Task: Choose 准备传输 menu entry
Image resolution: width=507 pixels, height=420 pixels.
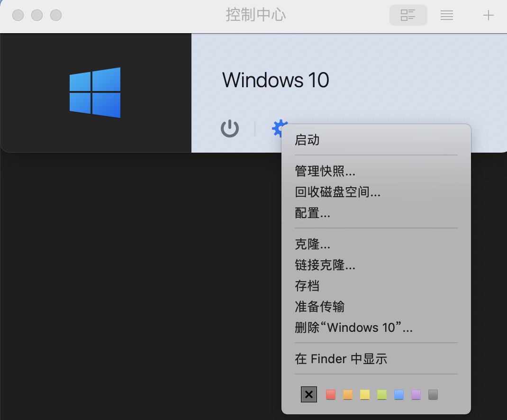Action: click(376, 306)
